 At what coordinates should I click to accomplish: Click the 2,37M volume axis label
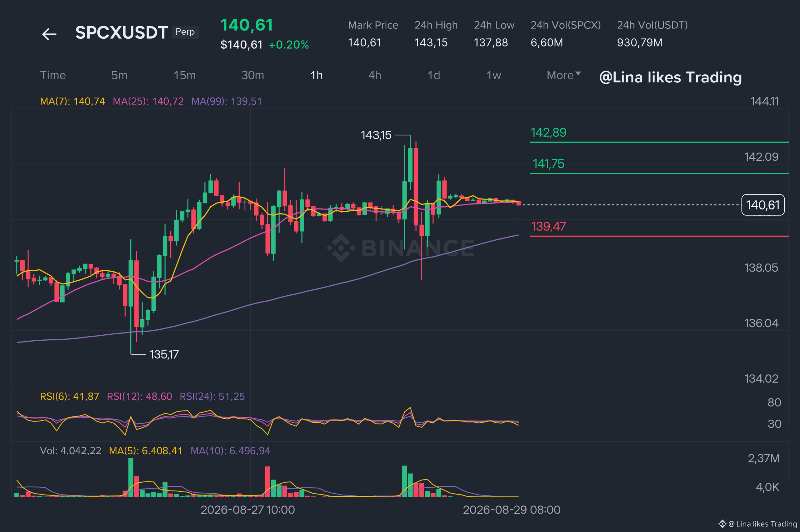point(764,458)
